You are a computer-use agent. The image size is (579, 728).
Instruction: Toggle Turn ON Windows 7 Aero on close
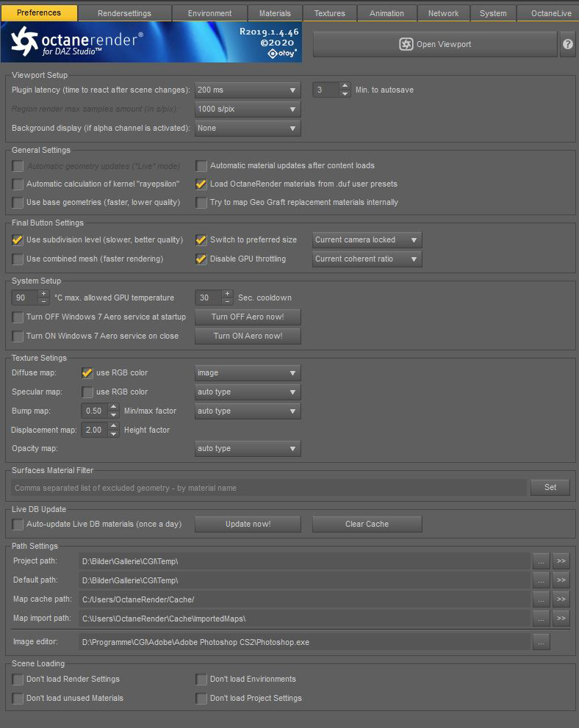[x=18, y=336]
